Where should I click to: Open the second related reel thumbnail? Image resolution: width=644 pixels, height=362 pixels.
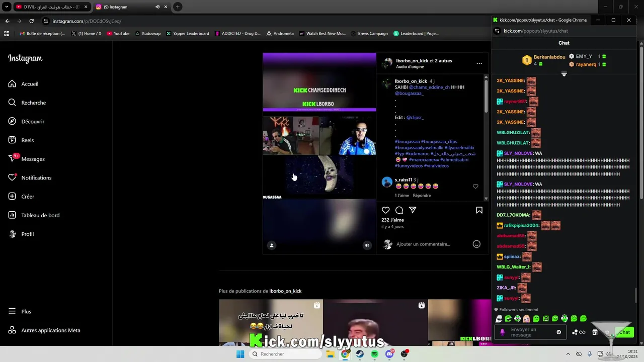pos(375,322)
